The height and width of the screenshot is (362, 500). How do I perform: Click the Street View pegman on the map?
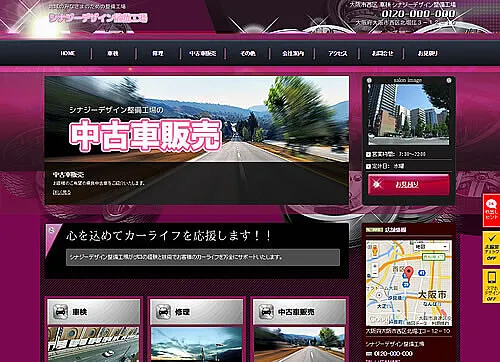pos(375,250)
